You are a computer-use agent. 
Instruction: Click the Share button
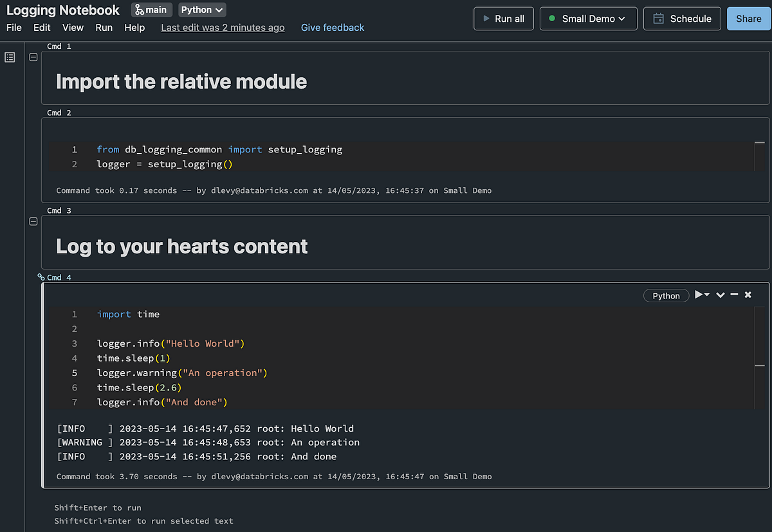(748, 19)
